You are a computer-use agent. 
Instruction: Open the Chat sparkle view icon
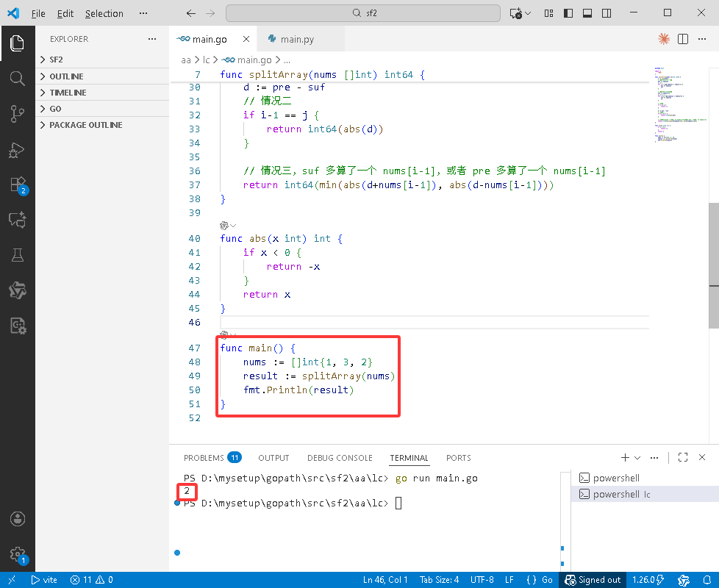pos(17,220)
